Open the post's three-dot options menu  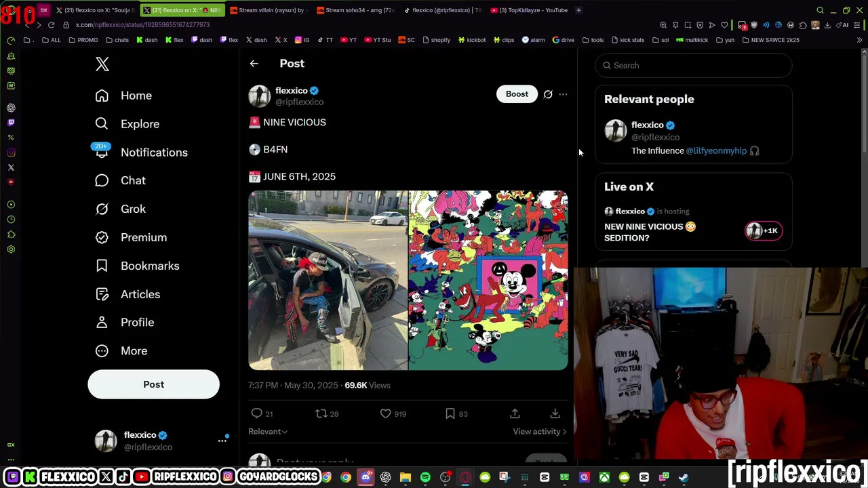tap(563, 94)
